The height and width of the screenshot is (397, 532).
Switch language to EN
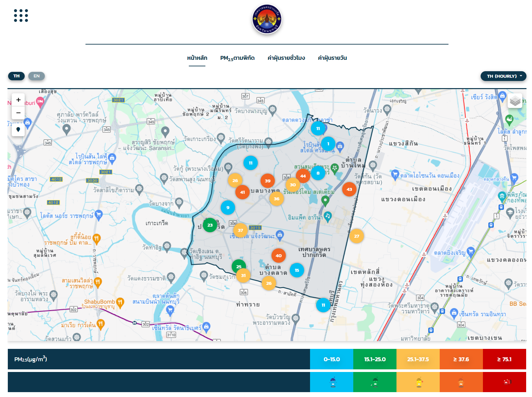click(36, 76)
